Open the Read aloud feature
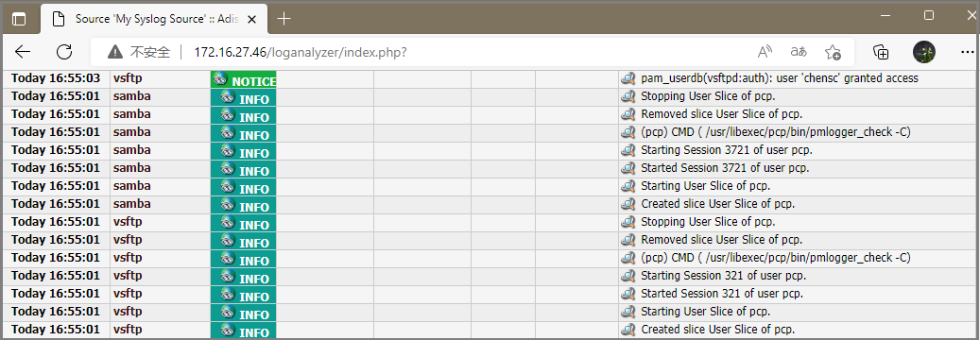 coord(765,52)
